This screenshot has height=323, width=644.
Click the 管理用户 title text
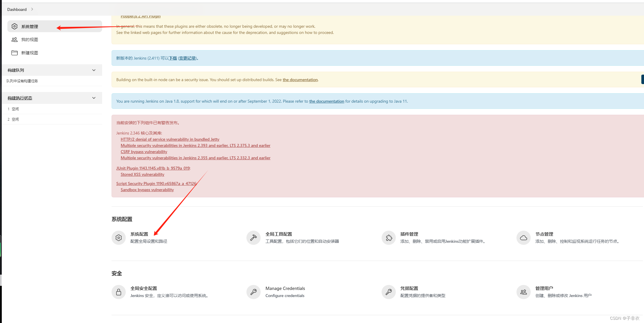[544, 288]
